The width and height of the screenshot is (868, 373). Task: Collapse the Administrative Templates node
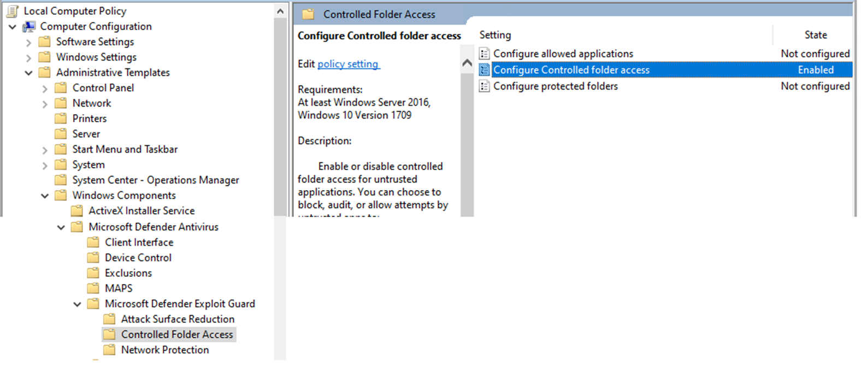28,73
